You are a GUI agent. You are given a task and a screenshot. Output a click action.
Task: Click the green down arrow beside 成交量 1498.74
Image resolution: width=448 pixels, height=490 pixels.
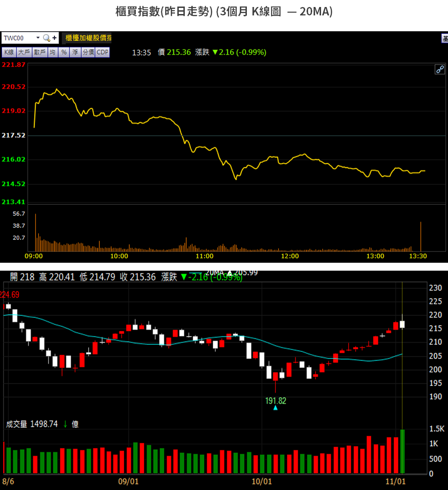[x=65, y=424]
